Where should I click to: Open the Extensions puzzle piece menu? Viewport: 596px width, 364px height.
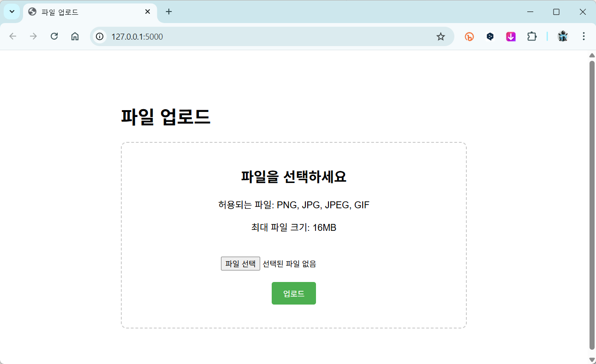pos(532,36)
